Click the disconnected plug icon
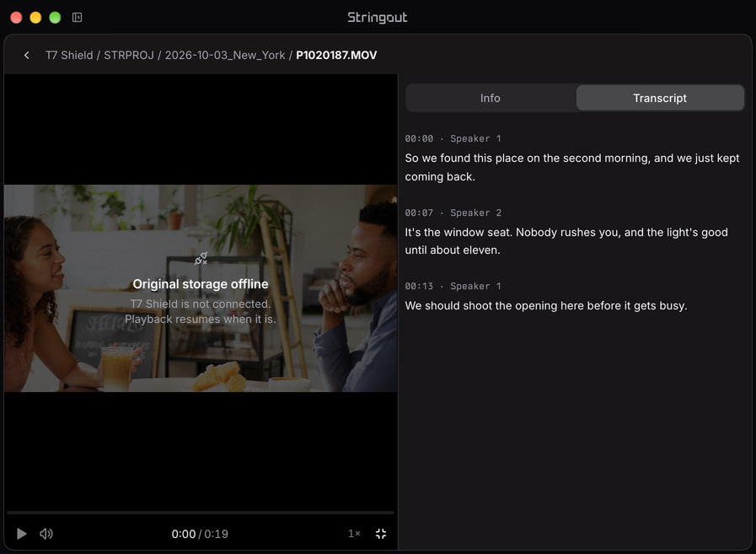This screenshot has height=554, width=756. coord(201,259)
